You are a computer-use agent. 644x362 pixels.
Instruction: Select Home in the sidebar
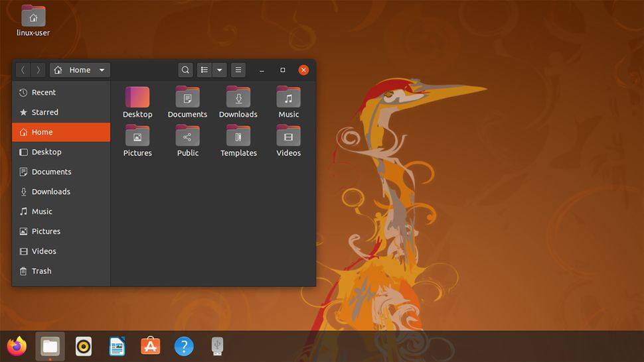pos(61,132)
